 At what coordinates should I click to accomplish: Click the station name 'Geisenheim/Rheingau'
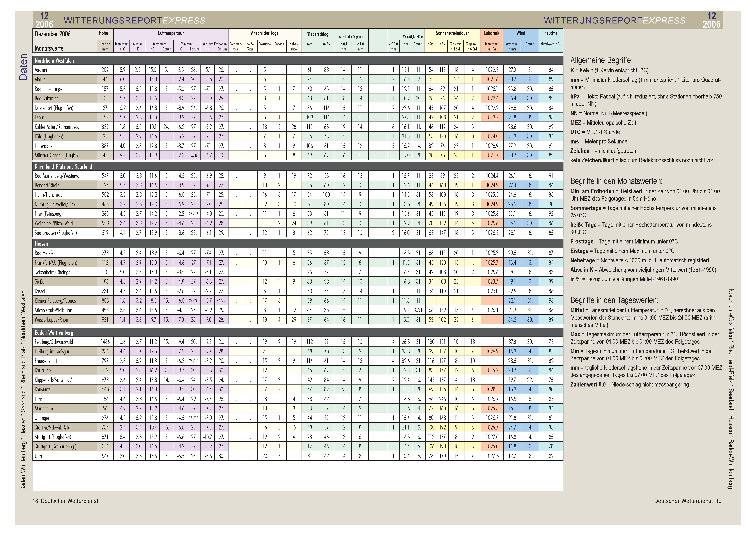[x=53, y=272]
